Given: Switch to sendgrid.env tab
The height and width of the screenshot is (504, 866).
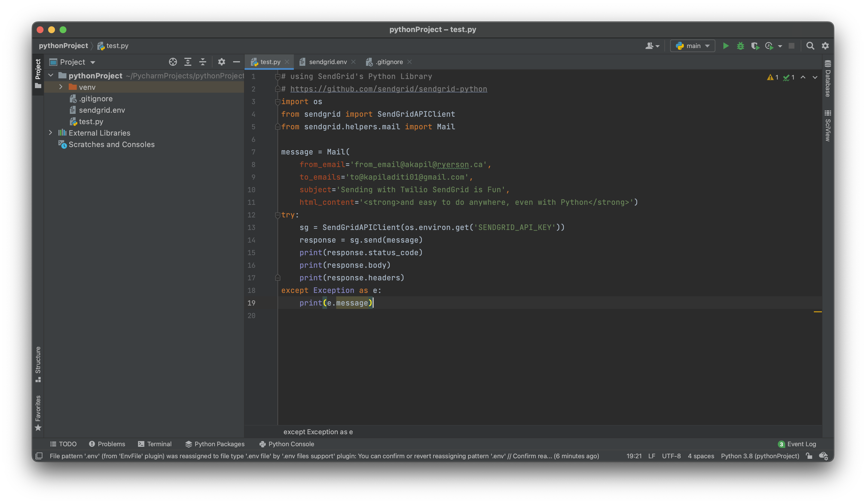Looking at the screenshot, I should (328, 62).
